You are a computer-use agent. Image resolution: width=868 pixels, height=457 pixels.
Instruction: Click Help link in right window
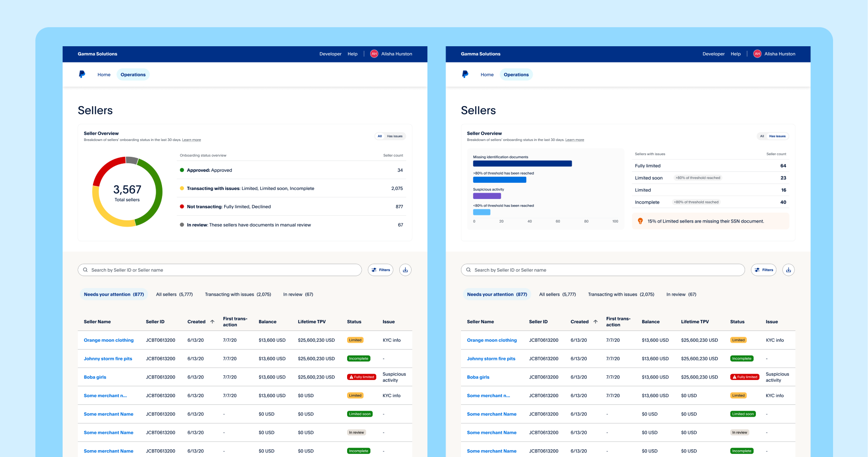pyautogui.click(x=736, y=53)
